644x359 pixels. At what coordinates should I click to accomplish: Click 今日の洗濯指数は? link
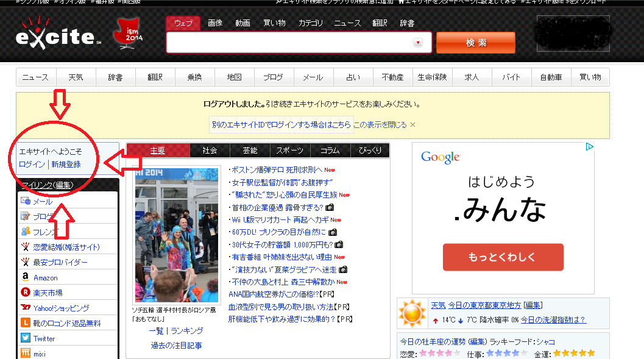pos(553,319)
